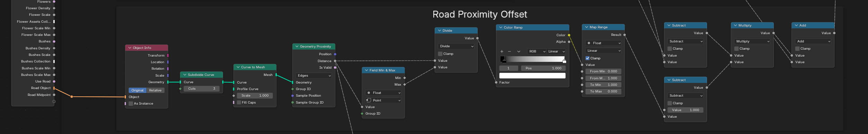Click the empty socket below Road Midpoint
The height and width of the screenshot is (134, 868).
click(54, 102)
